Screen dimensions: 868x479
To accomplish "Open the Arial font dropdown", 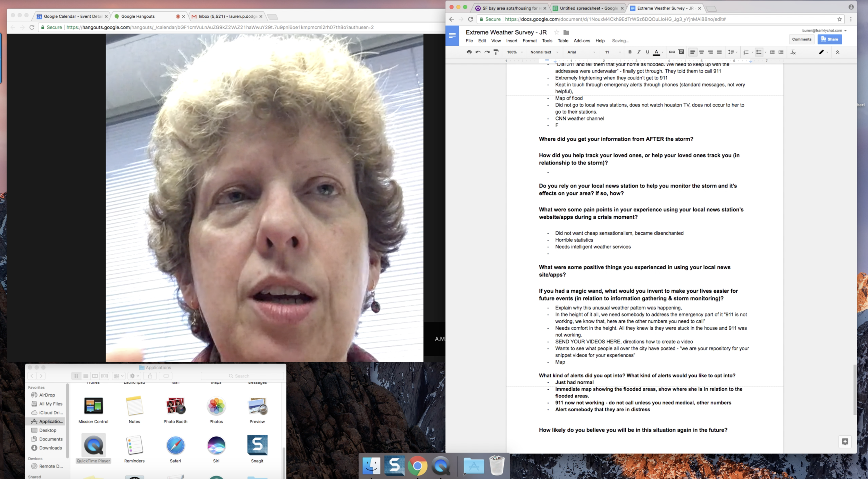I will pos(581,52).
